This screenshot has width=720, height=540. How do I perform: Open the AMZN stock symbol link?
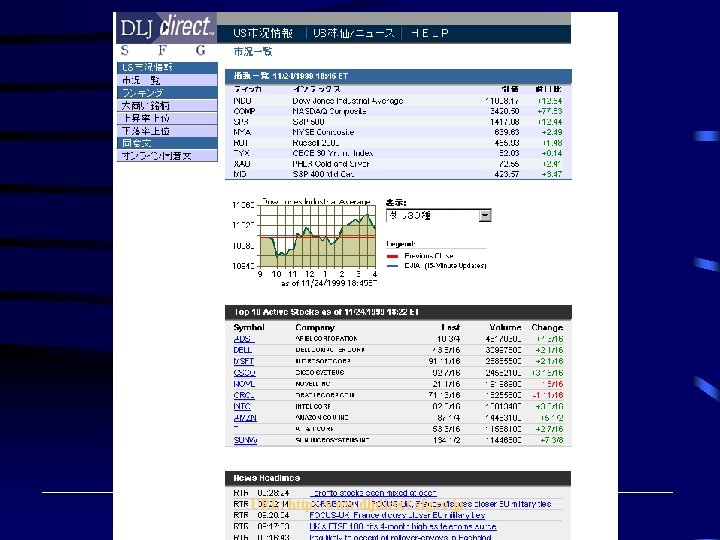(x=245, y=418)
